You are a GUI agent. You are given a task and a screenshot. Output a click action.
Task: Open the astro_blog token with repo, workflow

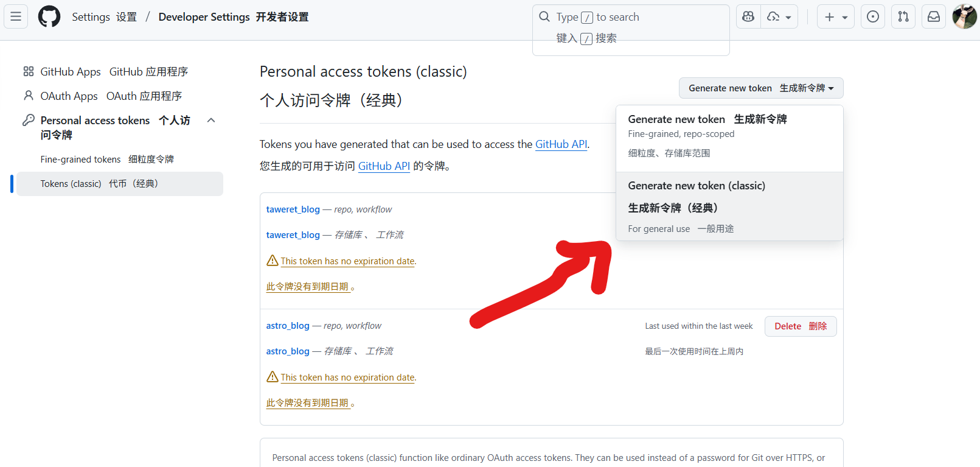coord(288,326)
